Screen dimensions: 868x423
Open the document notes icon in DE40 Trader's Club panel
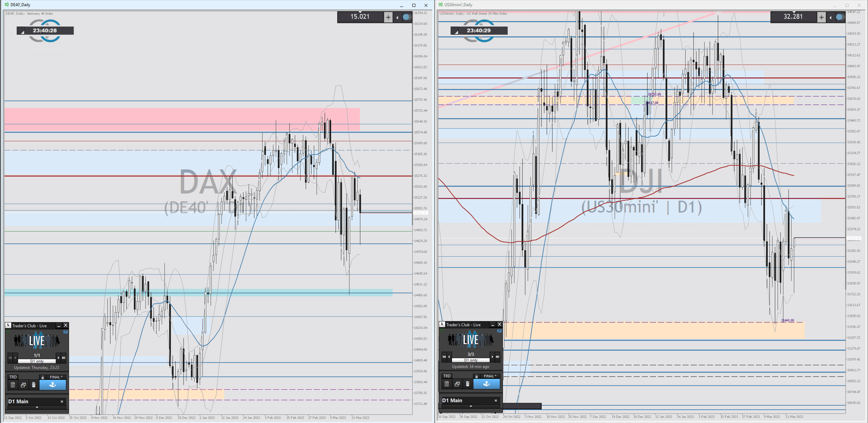click(x=13, y=385)
